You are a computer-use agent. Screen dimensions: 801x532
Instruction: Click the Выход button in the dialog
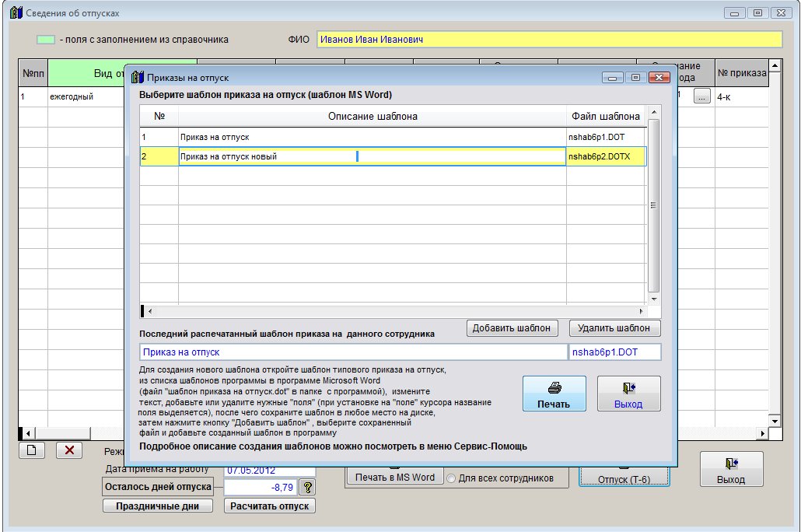(628, 394)
